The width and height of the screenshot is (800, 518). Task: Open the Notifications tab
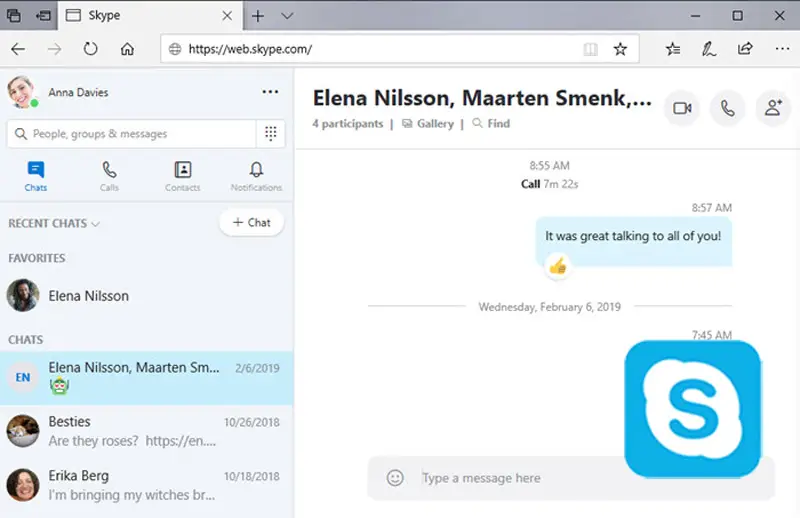[x=256, y=176]
